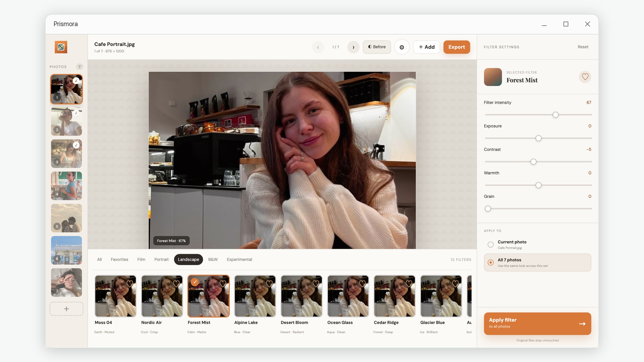Click the 'Forest Mist · 67%' overlay label
Image resolution: width=644 pixels, height=362 pixels.
171,241
